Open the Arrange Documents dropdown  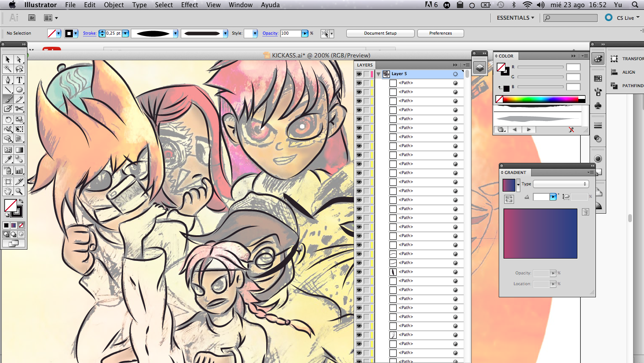coord(51,18)
